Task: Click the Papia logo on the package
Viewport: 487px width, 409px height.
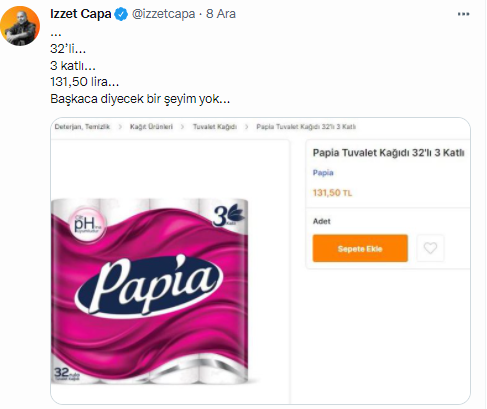Action: pos(148,285)
